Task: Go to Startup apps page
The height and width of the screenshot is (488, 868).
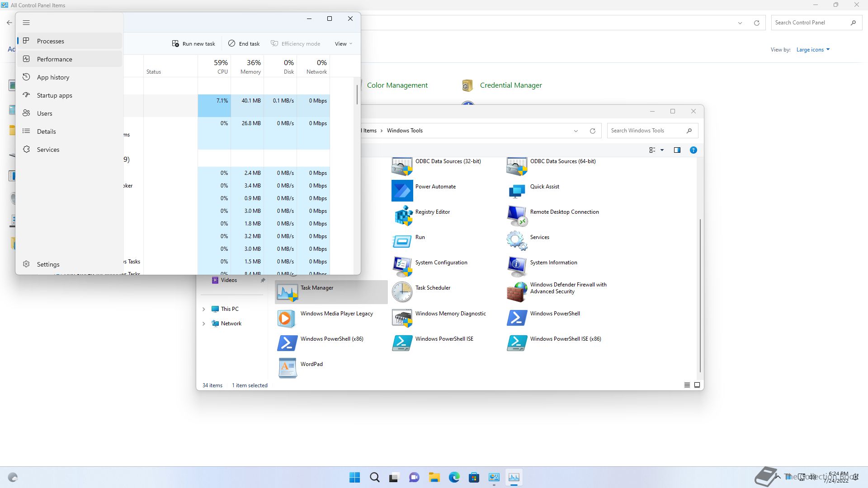Action: 70,95
